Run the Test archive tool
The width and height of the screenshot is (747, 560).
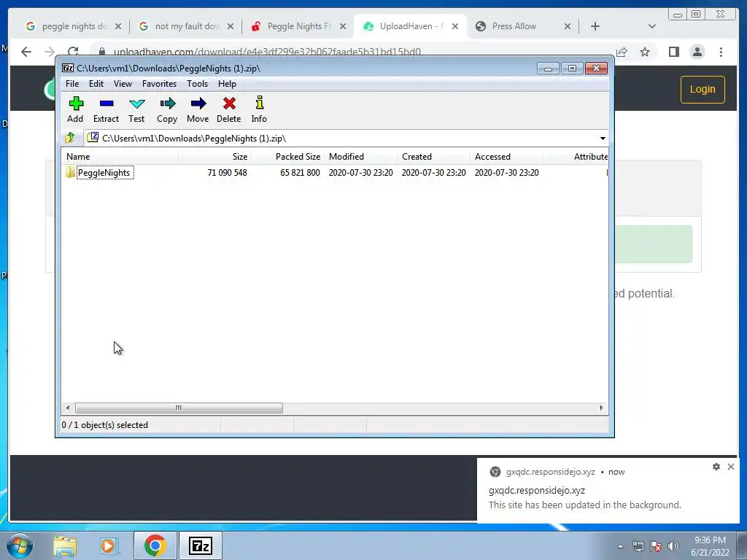136,109
